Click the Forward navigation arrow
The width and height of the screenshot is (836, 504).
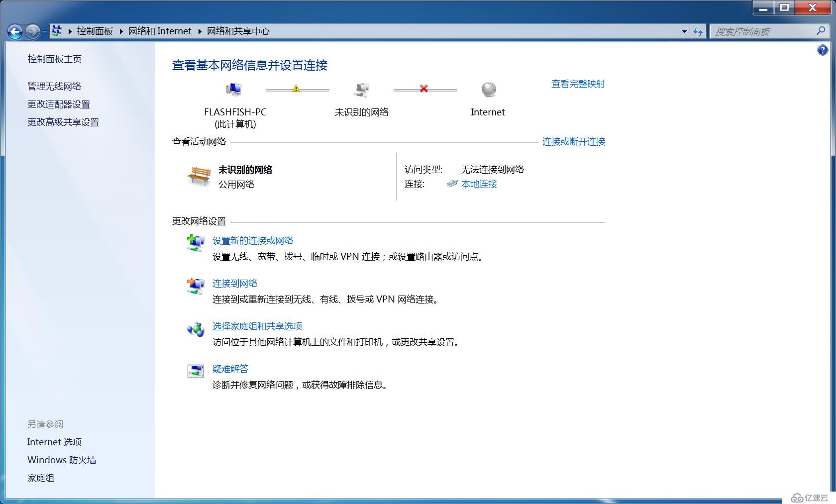pyautogui.click(x=32, y=32)
